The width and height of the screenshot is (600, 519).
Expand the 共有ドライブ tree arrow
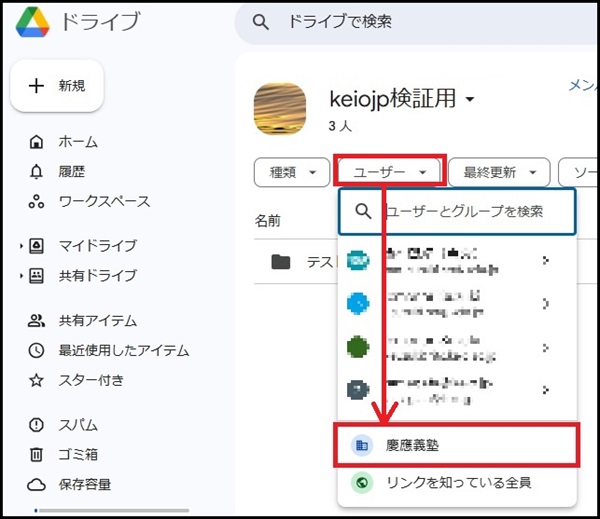[21, 276]
